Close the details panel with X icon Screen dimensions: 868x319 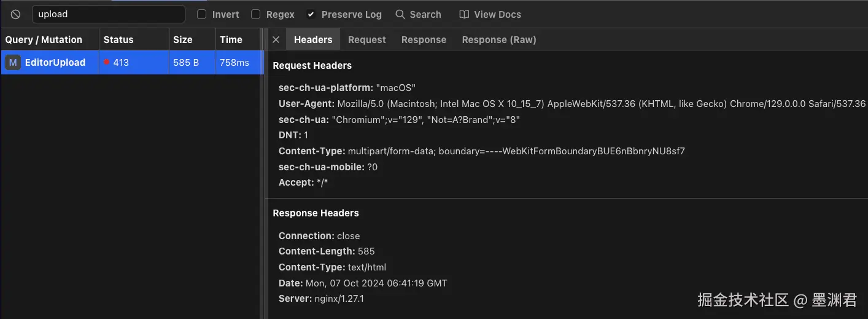[276, 39]
